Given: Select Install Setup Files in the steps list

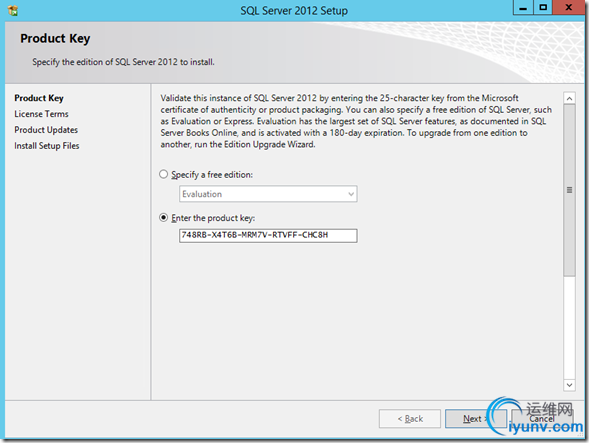Looking at the screenshot, I should [x=47, y=146].
